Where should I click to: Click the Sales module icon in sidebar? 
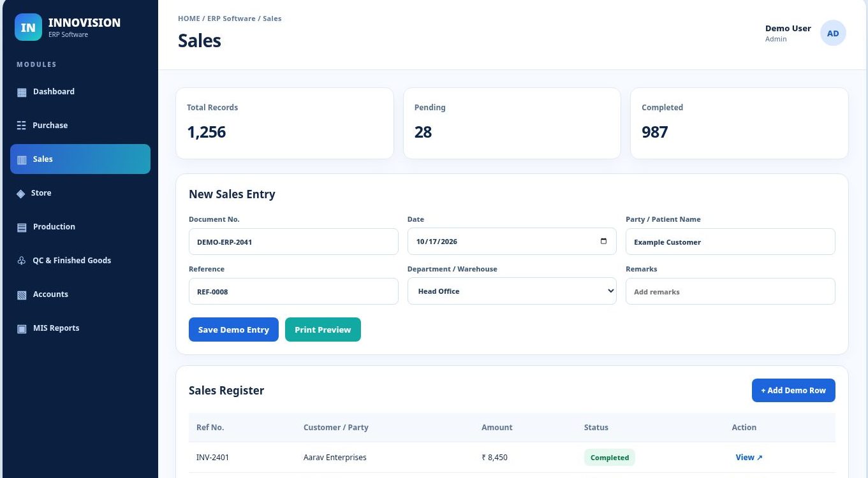coord(22,160)
